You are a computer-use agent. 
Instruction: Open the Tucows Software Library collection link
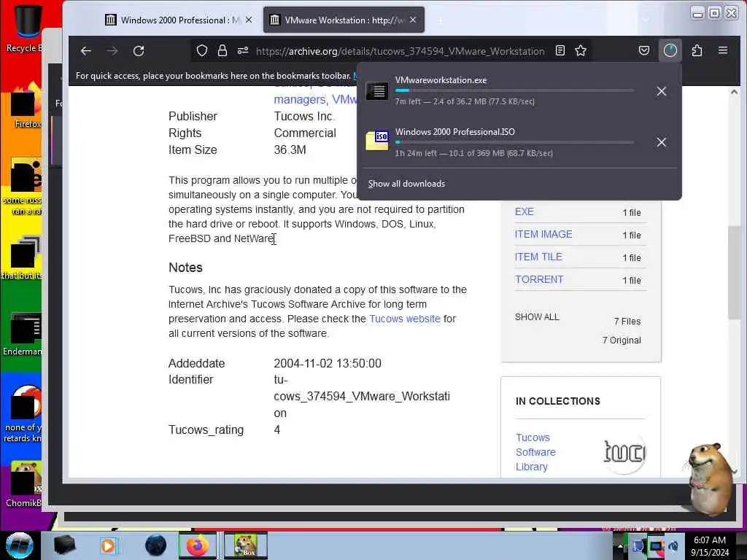pos(535,452)
